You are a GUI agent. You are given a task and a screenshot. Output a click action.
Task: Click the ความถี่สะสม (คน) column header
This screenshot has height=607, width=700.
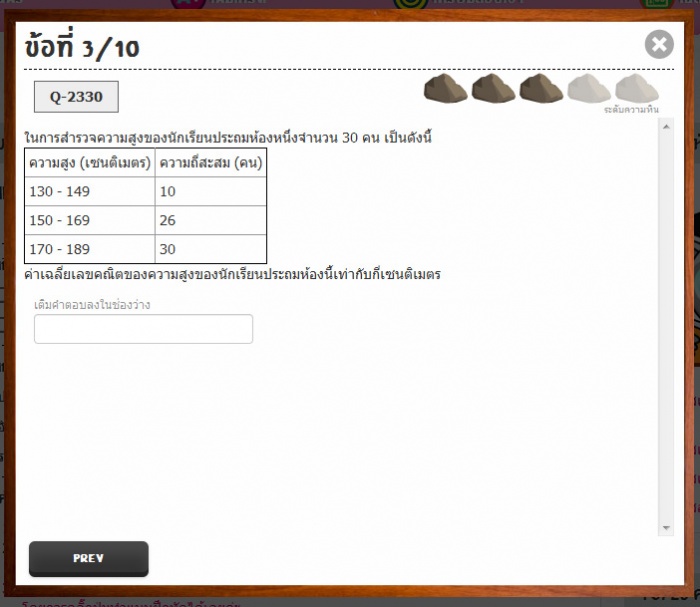210,163
